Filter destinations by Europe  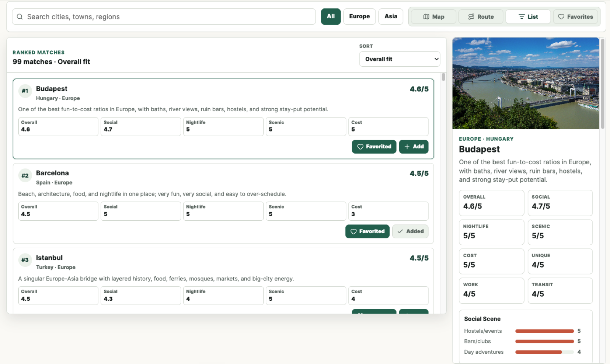coord(359,16)
